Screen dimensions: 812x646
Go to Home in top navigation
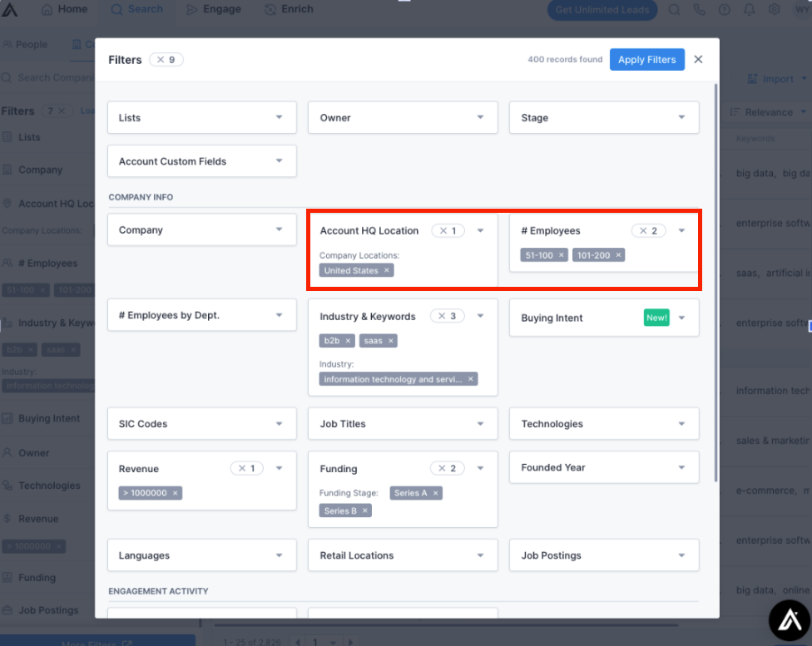(x=65, y=9)
